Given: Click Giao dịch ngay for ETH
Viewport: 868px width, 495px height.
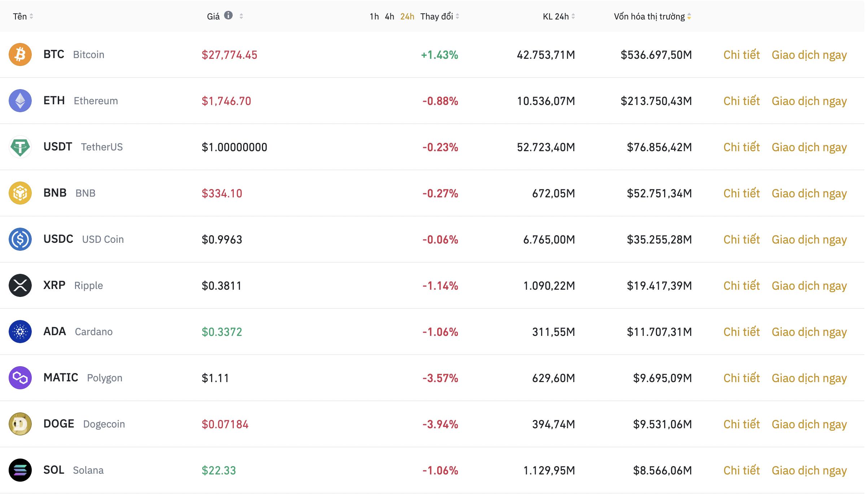Looking at the screenshot, I should coord(809,101).
